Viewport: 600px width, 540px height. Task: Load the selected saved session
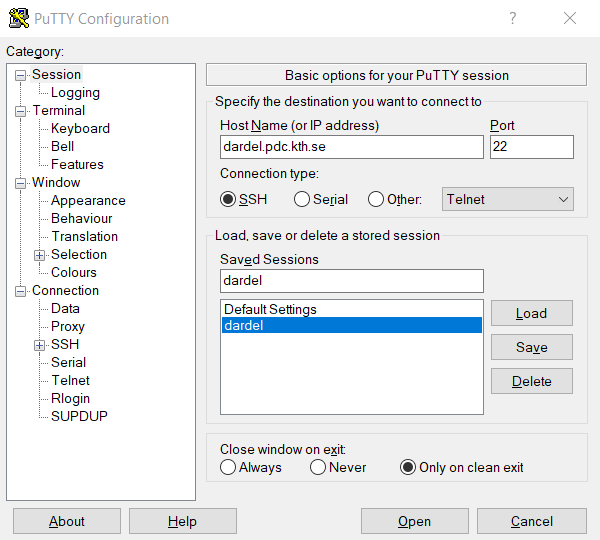tap(531, 313)
